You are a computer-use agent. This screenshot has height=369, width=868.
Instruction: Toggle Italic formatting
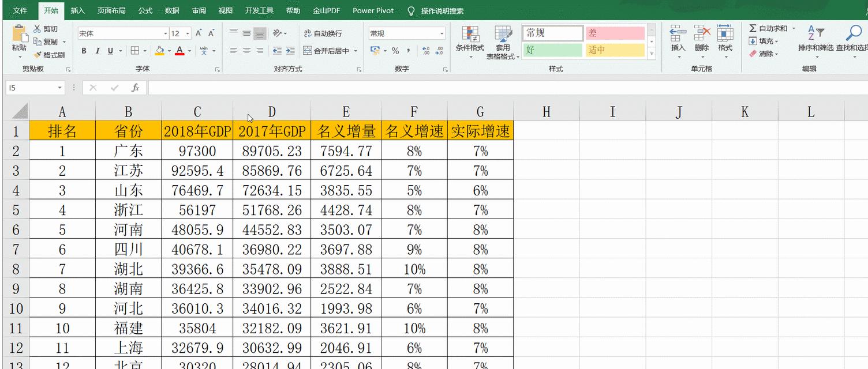point(98,51)
